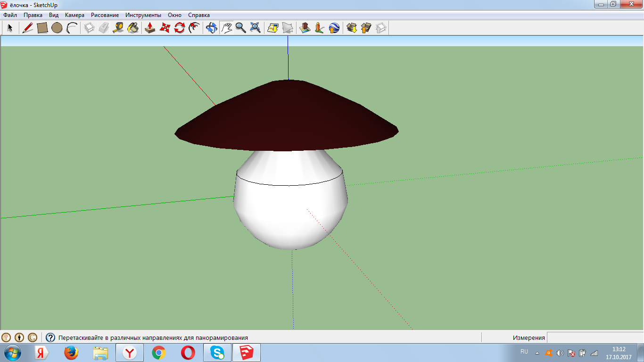Select the Move tool with red arrows
644x362 pixels.
click(x=165, y=28)
